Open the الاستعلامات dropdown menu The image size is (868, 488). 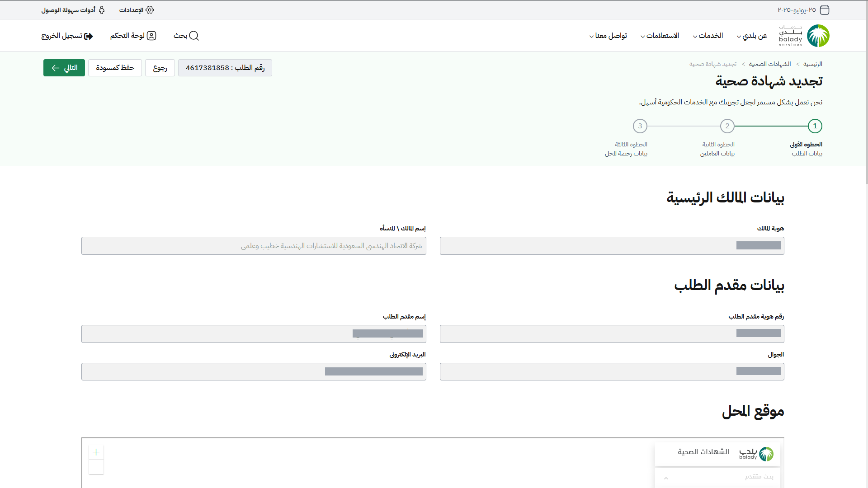pos(660,36)
